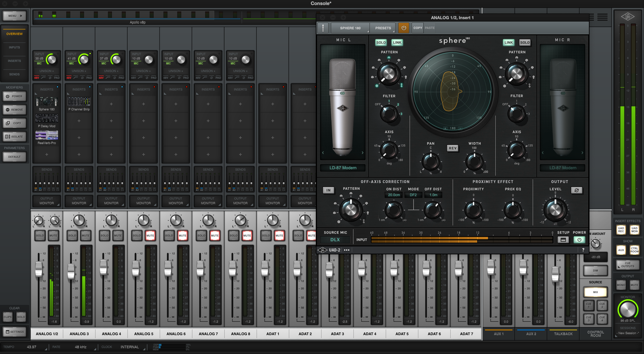The width and height of the screenshot is (644, 354).
Task: Click the POWER modifier button
Action: pos(14,96)
